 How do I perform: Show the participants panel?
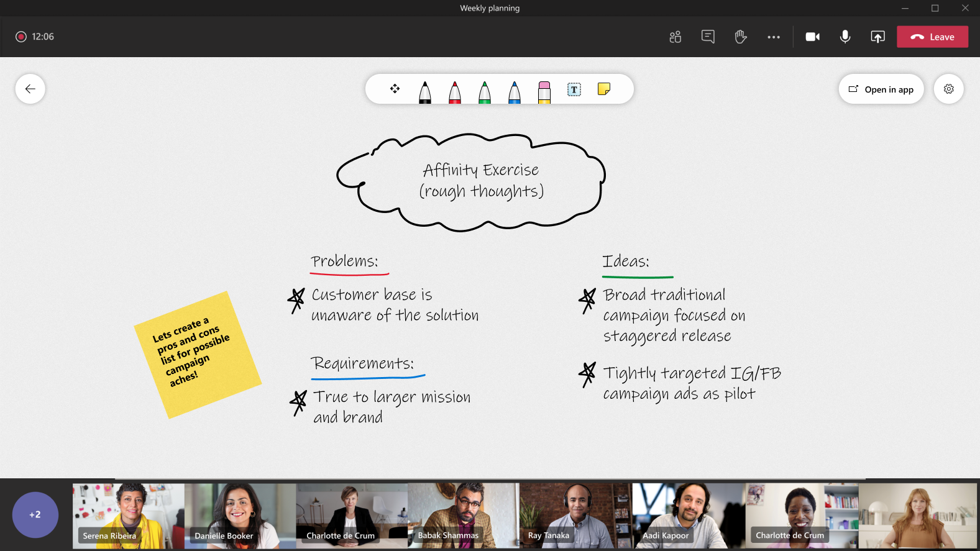pyautogui.click(x=675, y=37)
